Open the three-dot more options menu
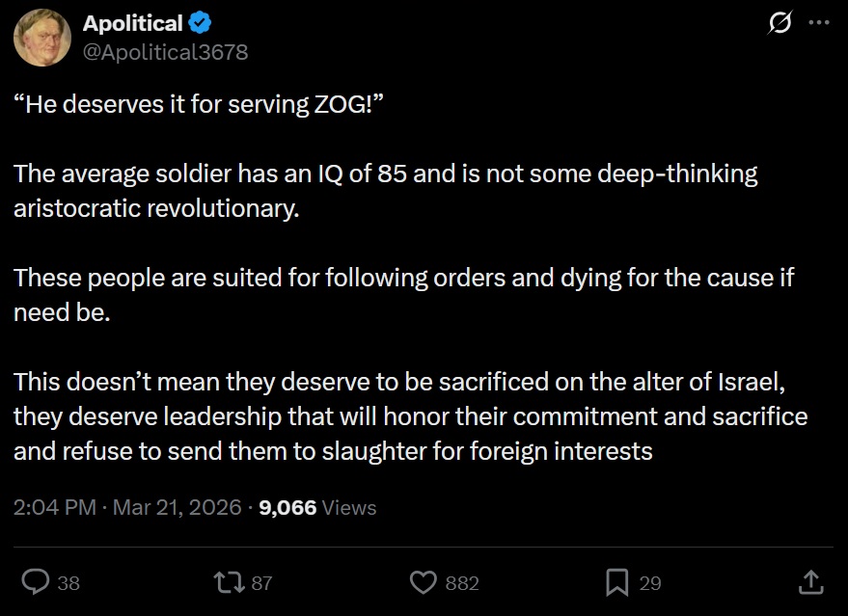Image resolution: width=848 pixels, height=616 pixels. tap(818, 23)
